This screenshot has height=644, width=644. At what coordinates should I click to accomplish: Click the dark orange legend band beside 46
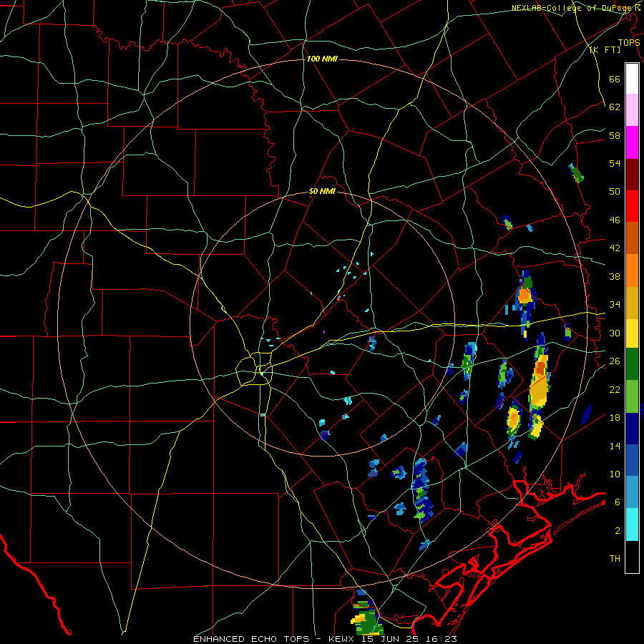[x=632, y=238]
